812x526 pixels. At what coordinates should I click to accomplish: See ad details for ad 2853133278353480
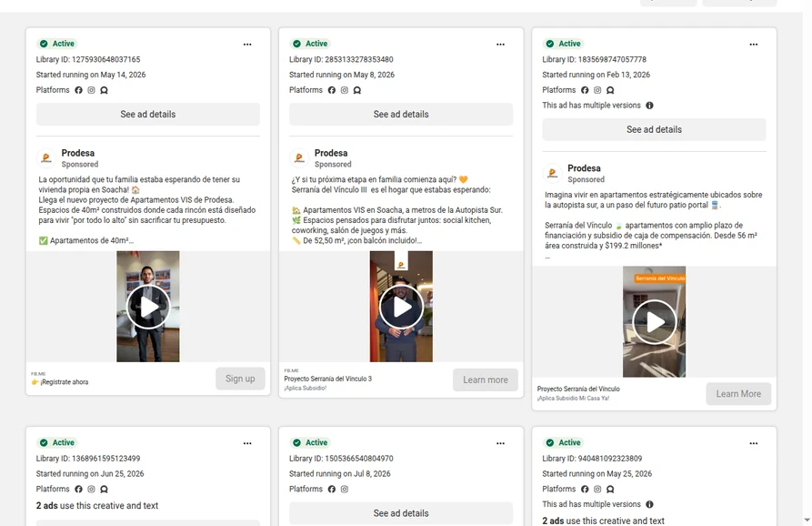coord(401,115)
